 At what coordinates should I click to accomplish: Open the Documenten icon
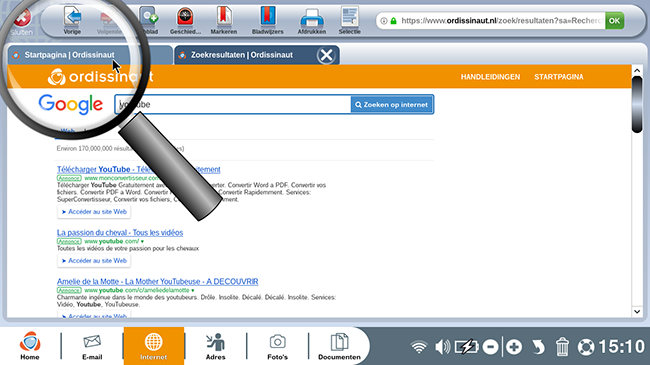pyautogui.click(x=339, y=346)
